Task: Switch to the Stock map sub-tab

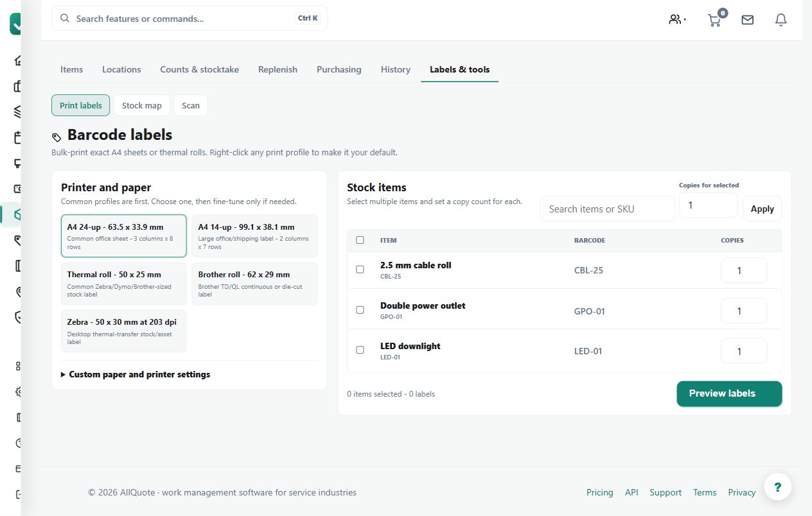Action: (x=142, y=105)
